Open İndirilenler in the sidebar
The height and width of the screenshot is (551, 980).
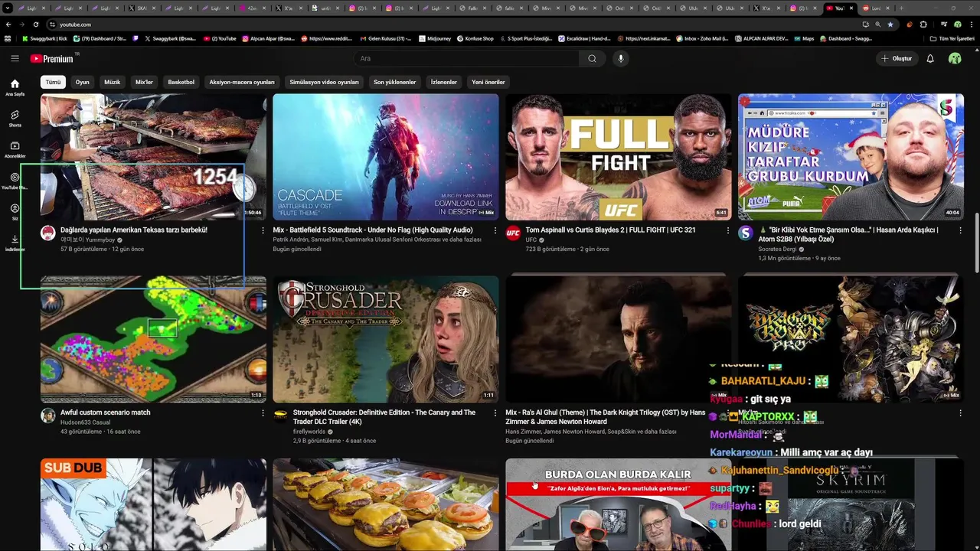click(x=15, y=243)
